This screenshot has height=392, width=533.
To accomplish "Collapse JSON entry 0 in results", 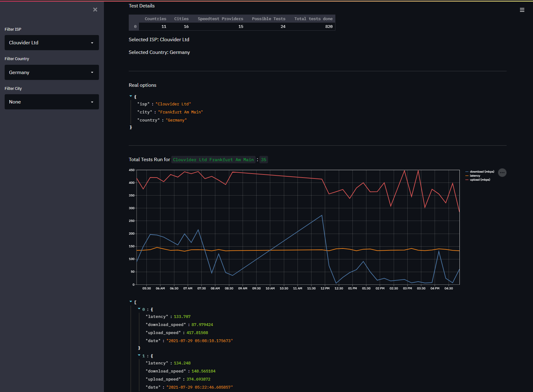I will pyautogui.click(x=139, y=309).
